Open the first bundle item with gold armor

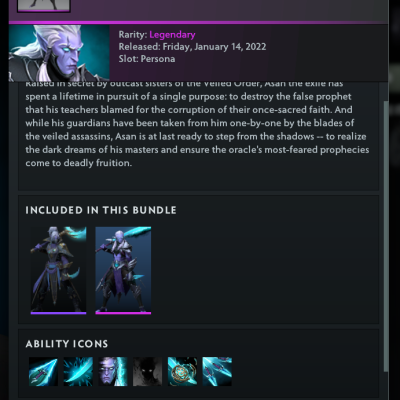(58, 269)
